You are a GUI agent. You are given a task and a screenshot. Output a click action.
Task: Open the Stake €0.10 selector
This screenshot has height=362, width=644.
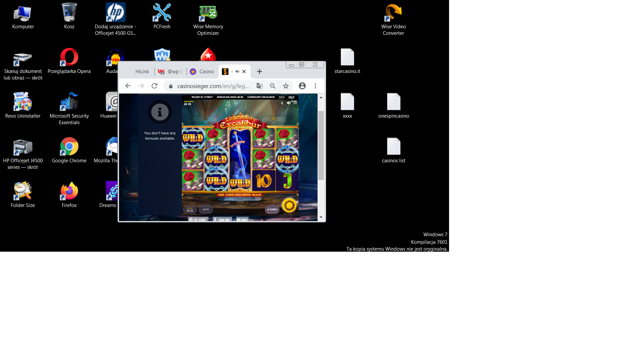[x=190, y=210]
